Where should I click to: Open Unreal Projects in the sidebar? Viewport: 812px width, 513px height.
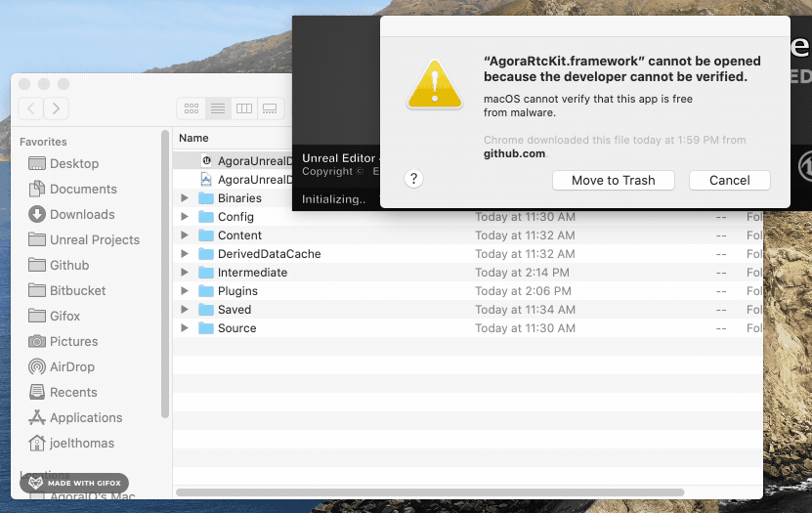click(x=84, y=239)
